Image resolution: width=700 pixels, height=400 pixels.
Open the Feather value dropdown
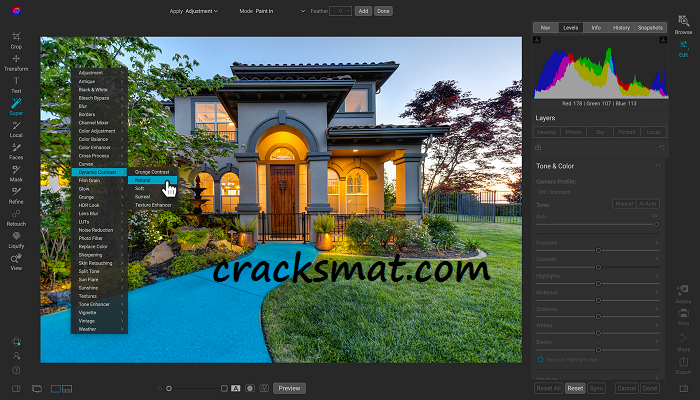click(341, 11)
